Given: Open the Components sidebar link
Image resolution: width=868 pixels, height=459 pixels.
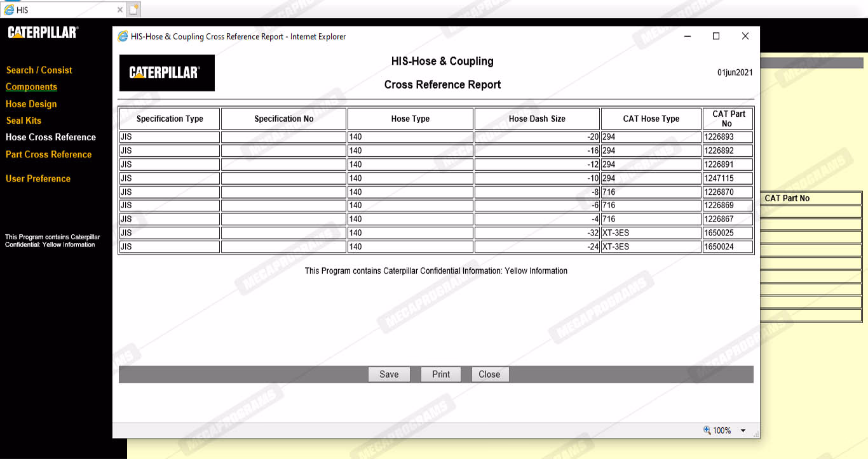Looking at the screenshot, I should (31, 87).
